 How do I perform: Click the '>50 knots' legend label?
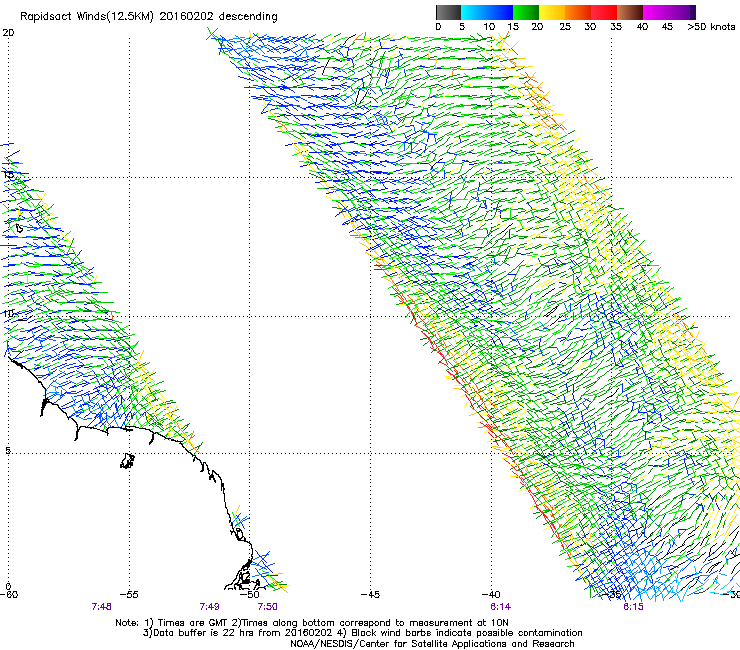(711, 27)
